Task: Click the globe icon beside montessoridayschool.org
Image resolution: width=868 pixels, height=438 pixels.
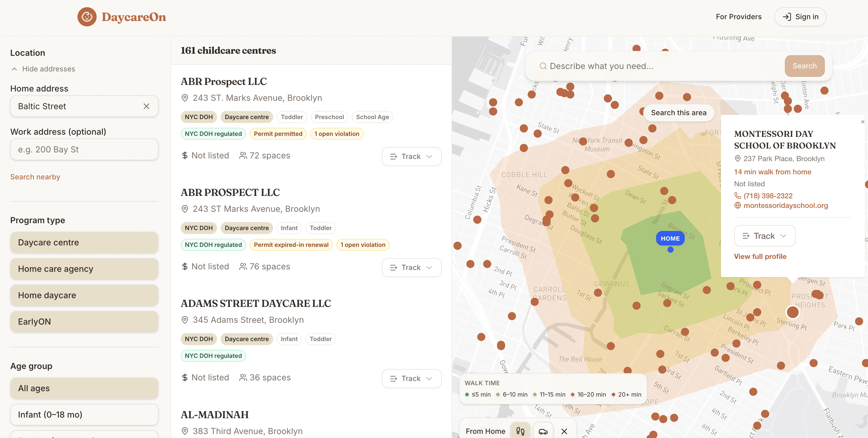Action: coord(737,205)
